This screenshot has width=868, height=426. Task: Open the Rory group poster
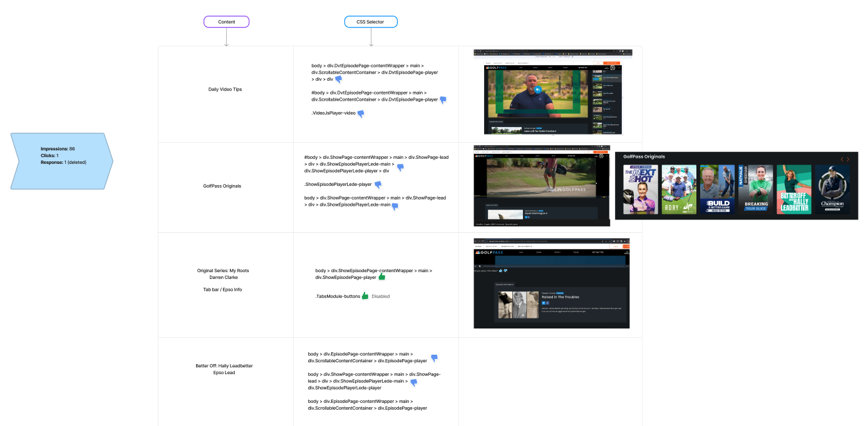pyautogui.click(x=679, y=190)
